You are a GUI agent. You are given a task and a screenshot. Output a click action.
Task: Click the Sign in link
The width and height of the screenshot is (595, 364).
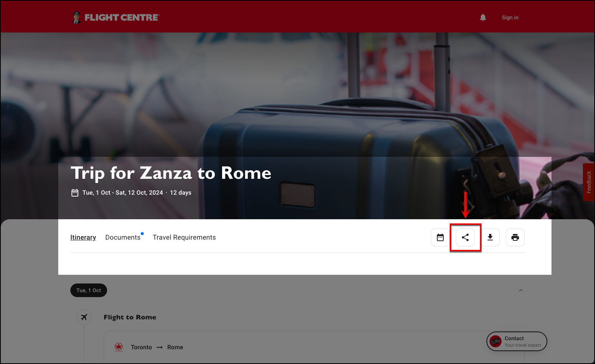[510, 17]
